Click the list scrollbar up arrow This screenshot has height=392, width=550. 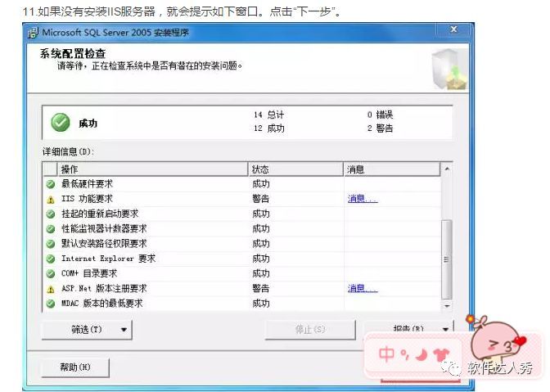447,169
